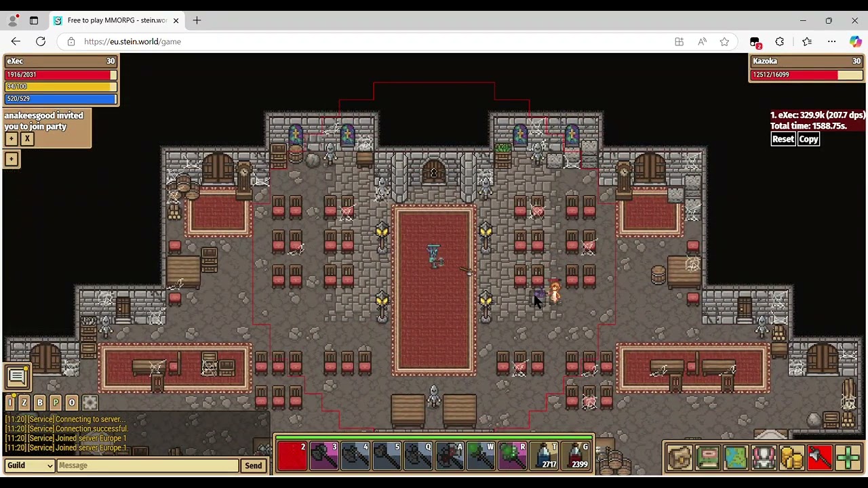This screenshot has width=868, height=488.
Task: Select the eXec player name frame
Action: pos(61,61)
